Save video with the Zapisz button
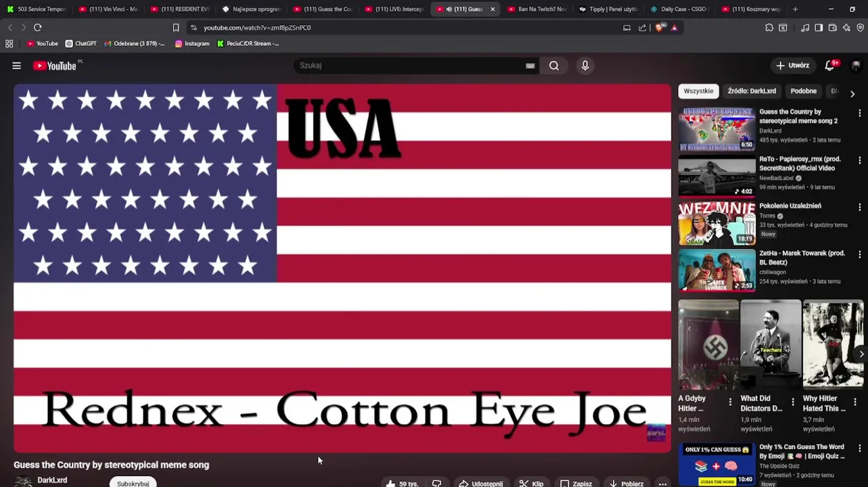 (x=576, y=484)
